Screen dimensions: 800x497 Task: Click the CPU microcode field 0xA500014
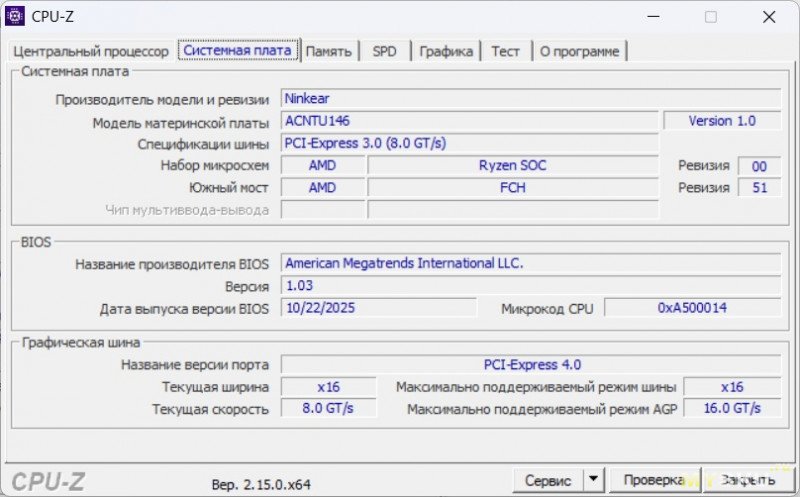pyautogui.click(x=692, y=308)
